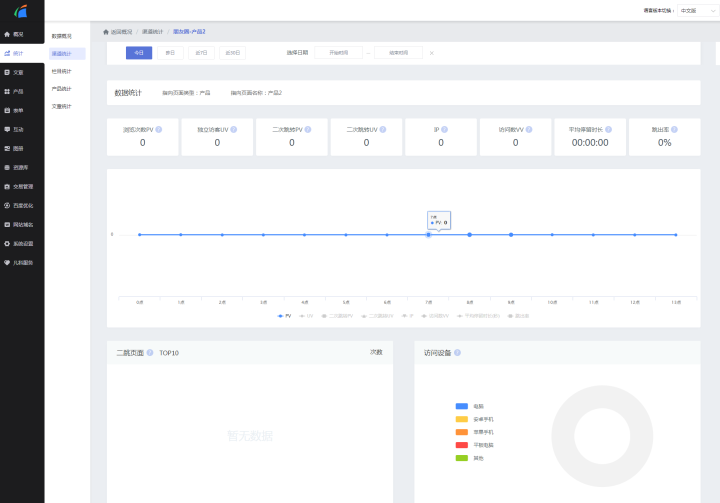Open 数据概况 in the statistics submenu
720x503 pixels.
coord(62,36)
